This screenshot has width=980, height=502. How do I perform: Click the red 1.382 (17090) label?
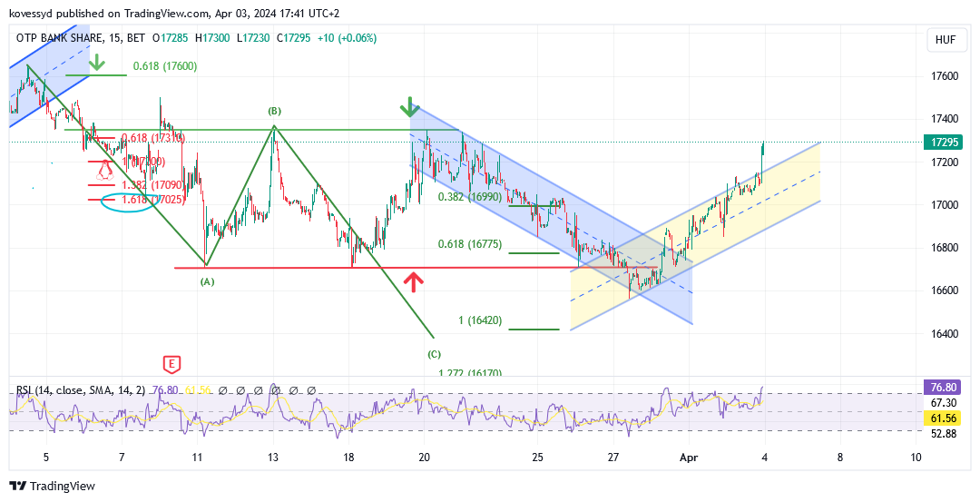(153, 185)
